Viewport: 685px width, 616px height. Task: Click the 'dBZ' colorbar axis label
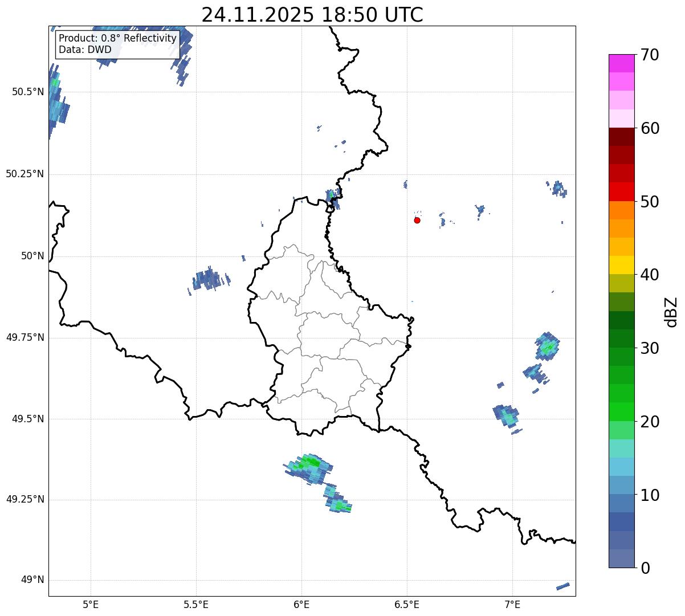pyautogui.click(x=671, y=312)
